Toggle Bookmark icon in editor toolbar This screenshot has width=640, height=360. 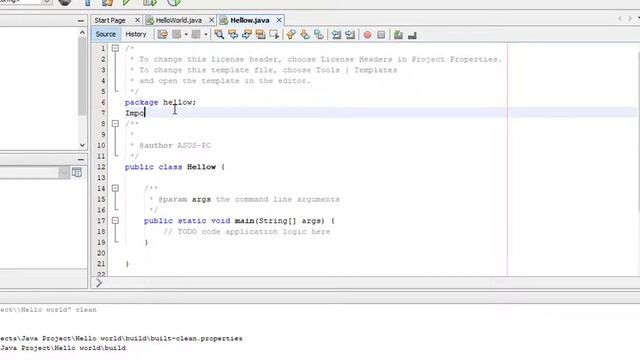point(319,35)
